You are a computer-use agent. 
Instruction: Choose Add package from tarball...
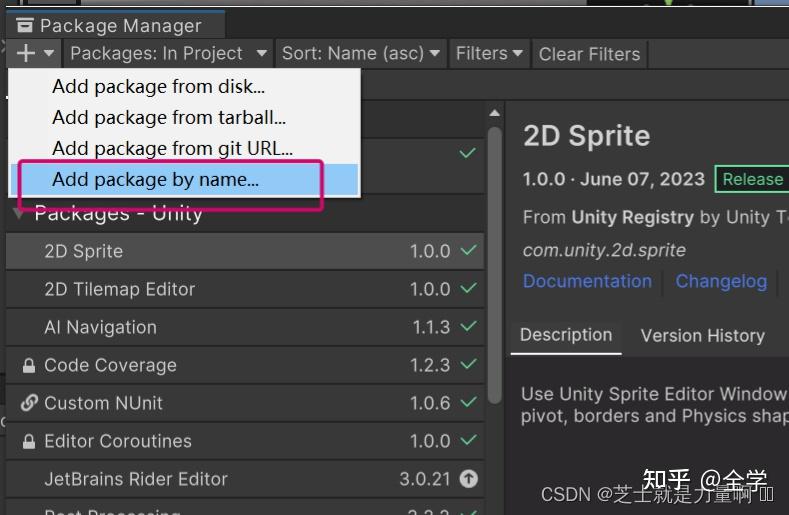[184, 117]
